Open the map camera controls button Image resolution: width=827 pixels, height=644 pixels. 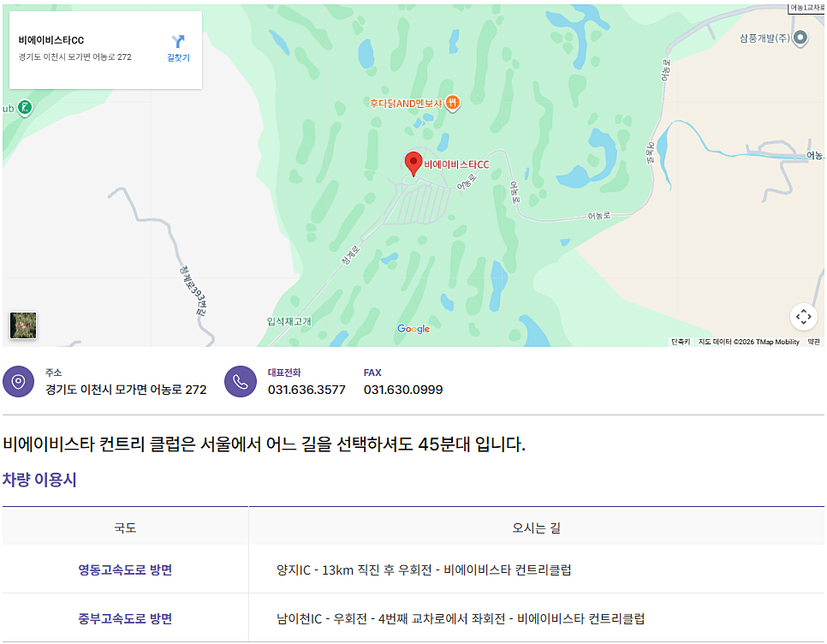click(803, 317)
